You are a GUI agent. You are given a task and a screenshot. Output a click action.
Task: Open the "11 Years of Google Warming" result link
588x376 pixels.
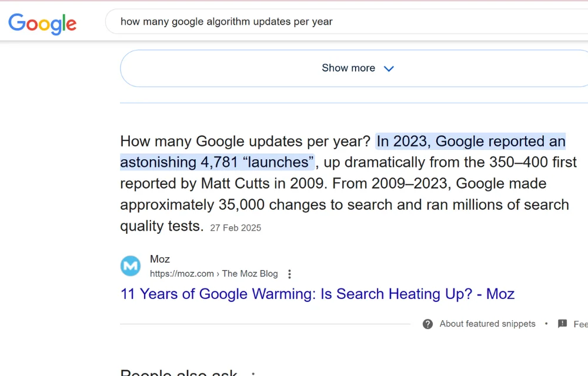(317, 294)
